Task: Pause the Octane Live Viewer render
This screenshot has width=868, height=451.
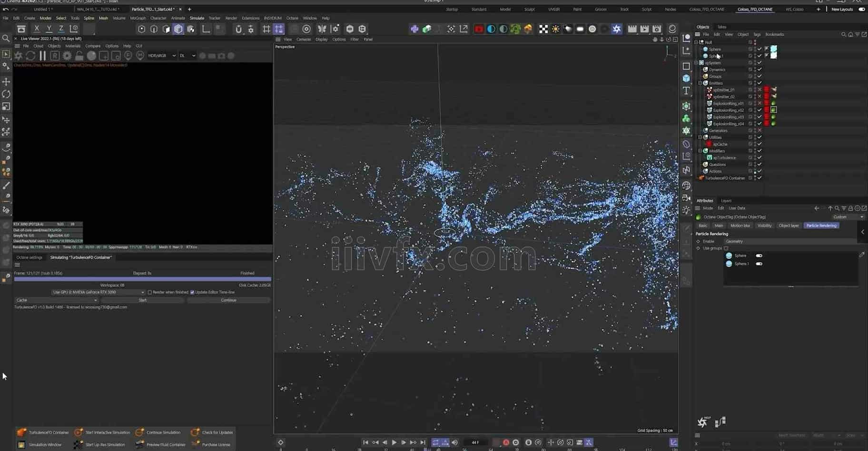Action: click(43, 56)
